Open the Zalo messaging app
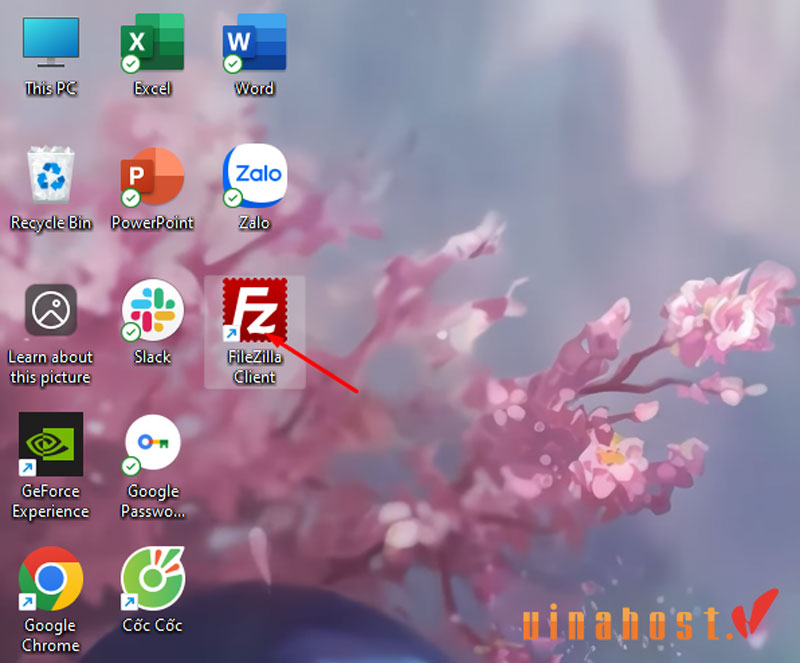800x663 pixels. (x=253, y=180)
